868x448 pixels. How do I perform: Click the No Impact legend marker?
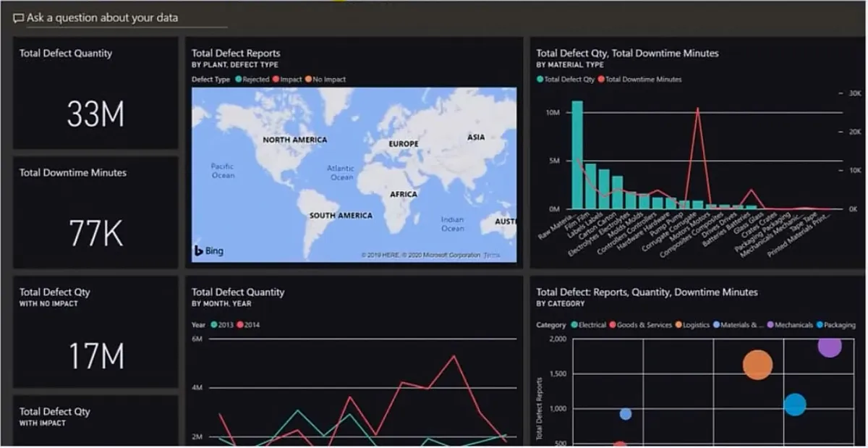(x=308, y=80)
